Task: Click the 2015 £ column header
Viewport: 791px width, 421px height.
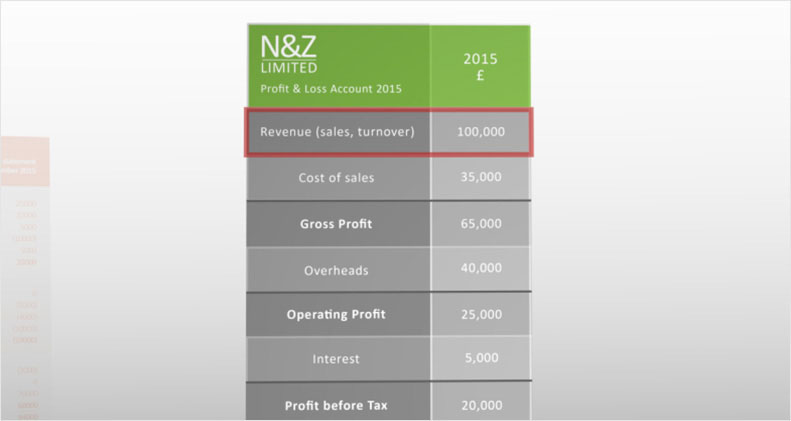Action: point(480,67)
